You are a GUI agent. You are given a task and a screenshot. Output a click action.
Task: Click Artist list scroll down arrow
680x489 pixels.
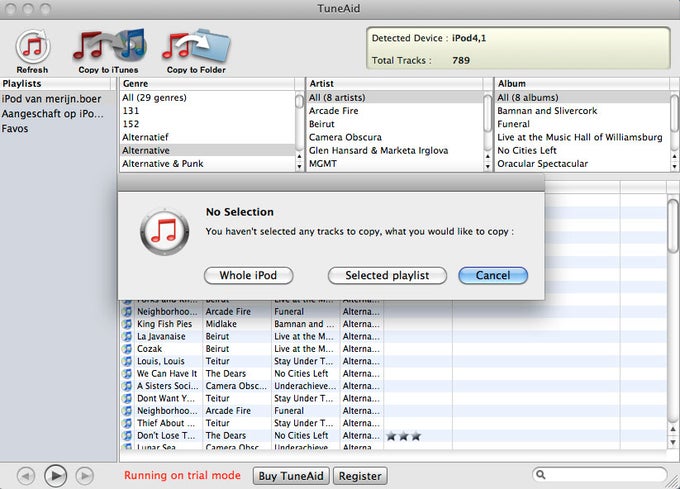pos(487,166)
